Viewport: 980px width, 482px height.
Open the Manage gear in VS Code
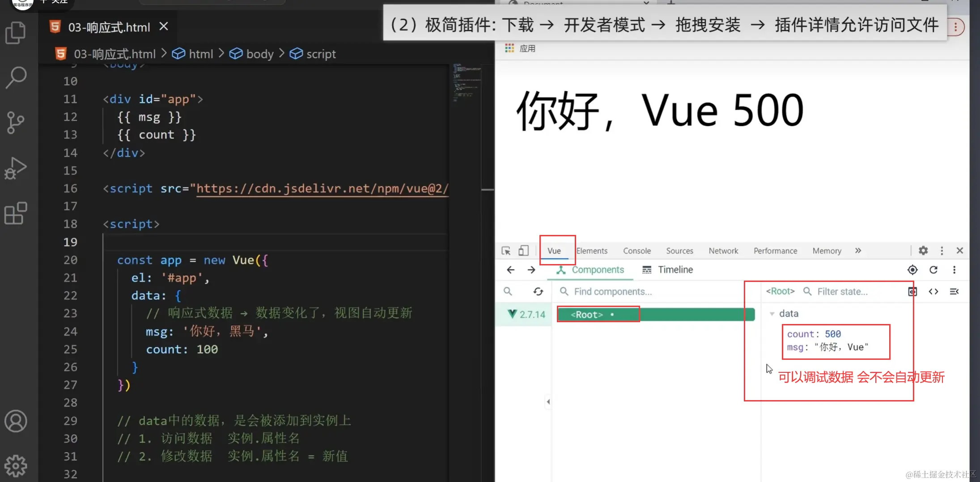point(16,466)
